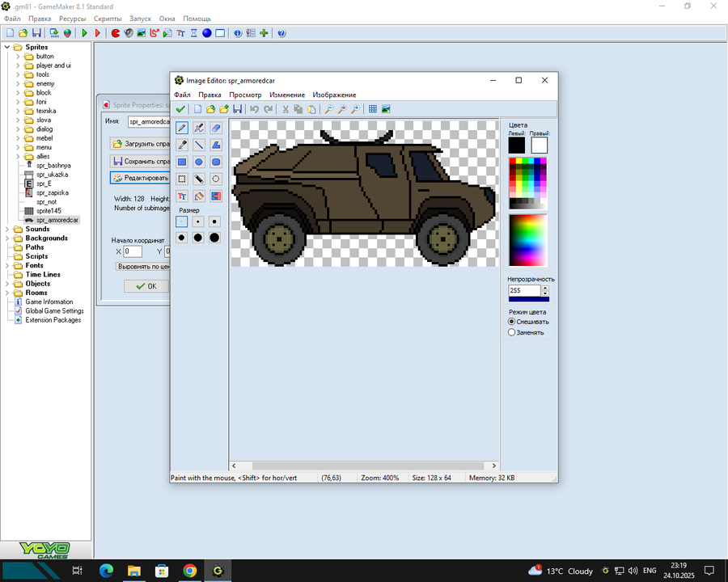
Task: Collapse the Sprites root folder
Action: click(7, 47)
